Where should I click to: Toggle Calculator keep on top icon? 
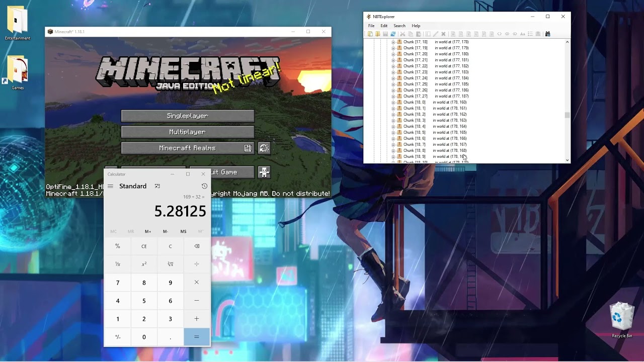pyautogui.click(x=157, y=186)
